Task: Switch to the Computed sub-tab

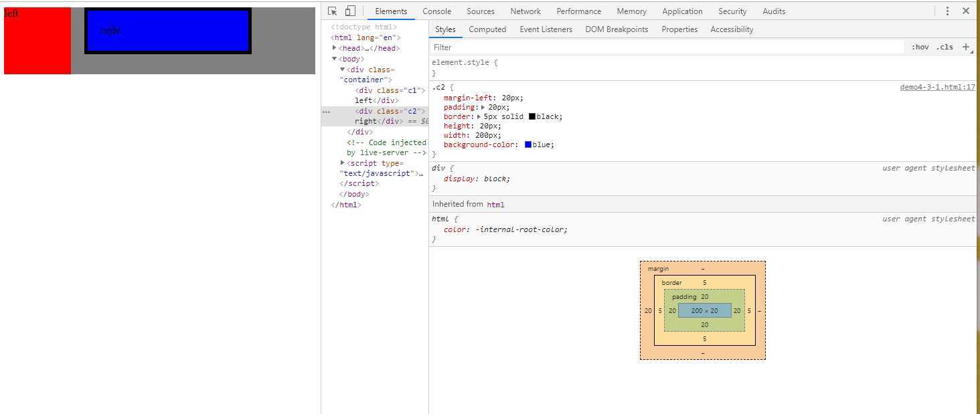Action: point(487,29)
